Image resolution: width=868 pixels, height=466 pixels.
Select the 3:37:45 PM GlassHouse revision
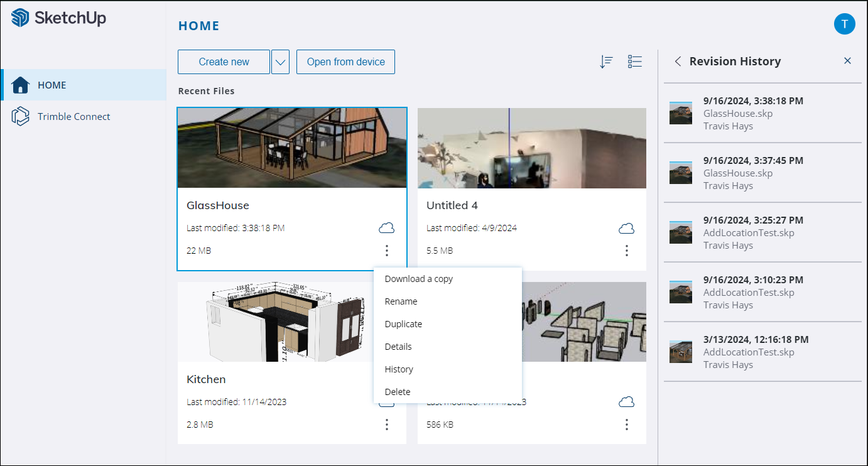coord(752,173)
